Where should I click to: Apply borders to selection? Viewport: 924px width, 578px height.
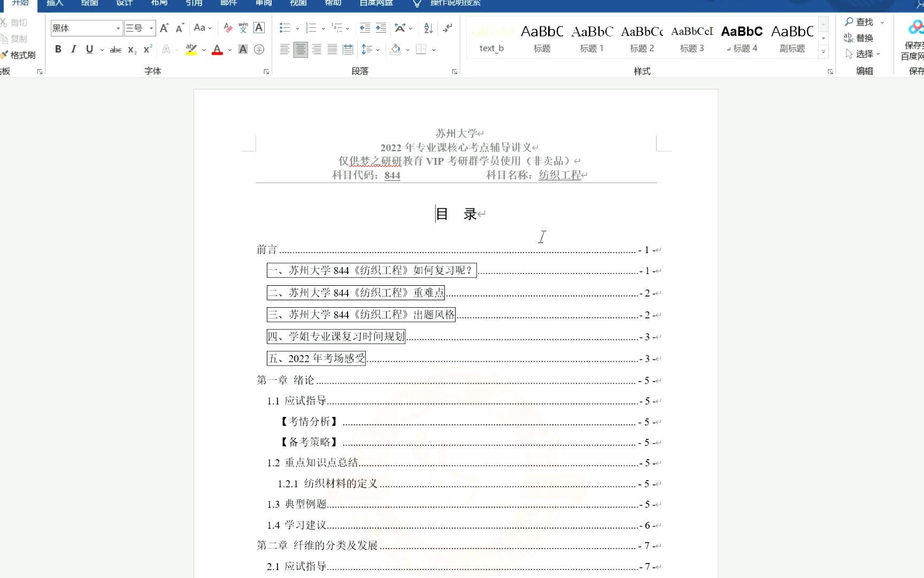point(421,50)
